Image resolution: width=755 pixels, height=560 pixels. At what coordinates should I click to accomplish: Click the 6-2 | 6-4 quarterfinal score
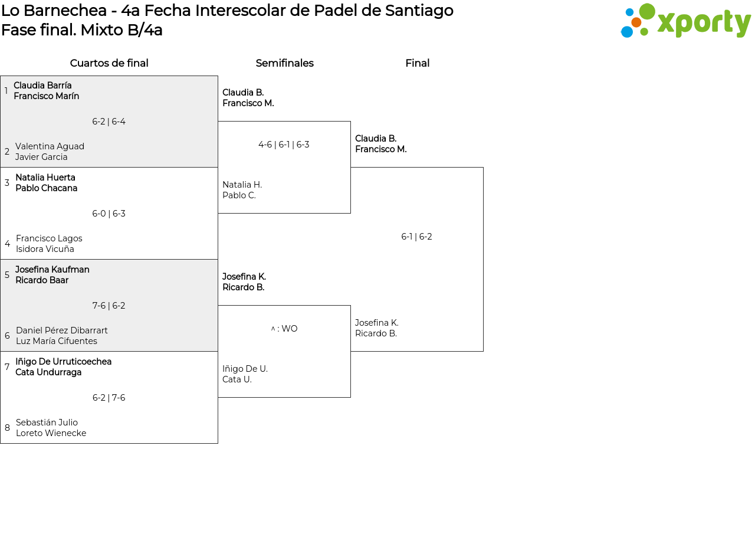click(x=109, y=122)
